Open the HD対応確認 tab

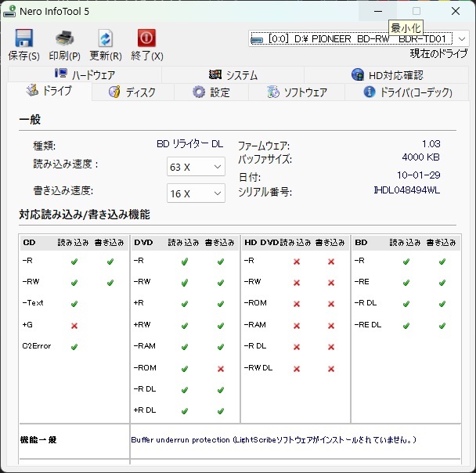click(x=387, y=74)
